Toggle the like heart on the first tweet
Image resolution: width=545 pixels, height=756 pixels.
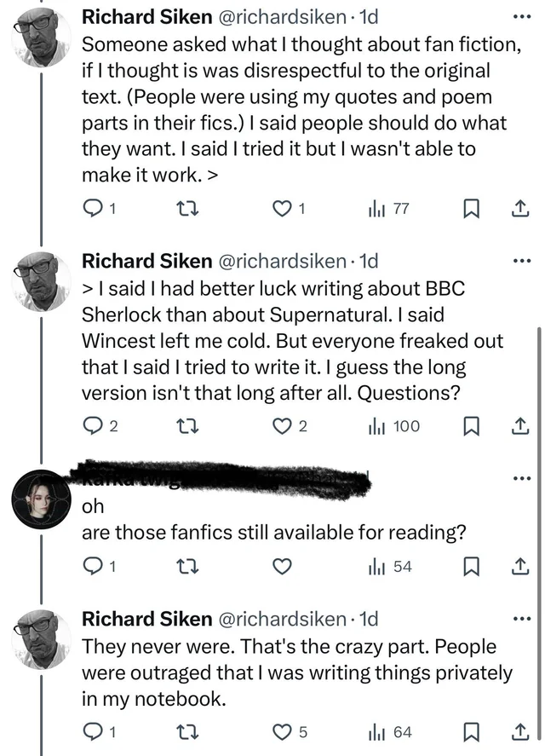tap(282, 208)
